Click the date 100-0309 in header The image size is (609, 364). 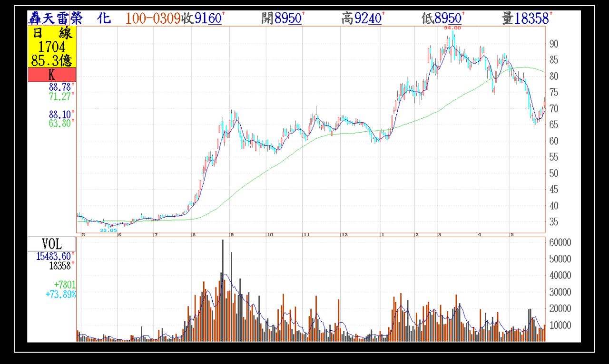[153, 19]
